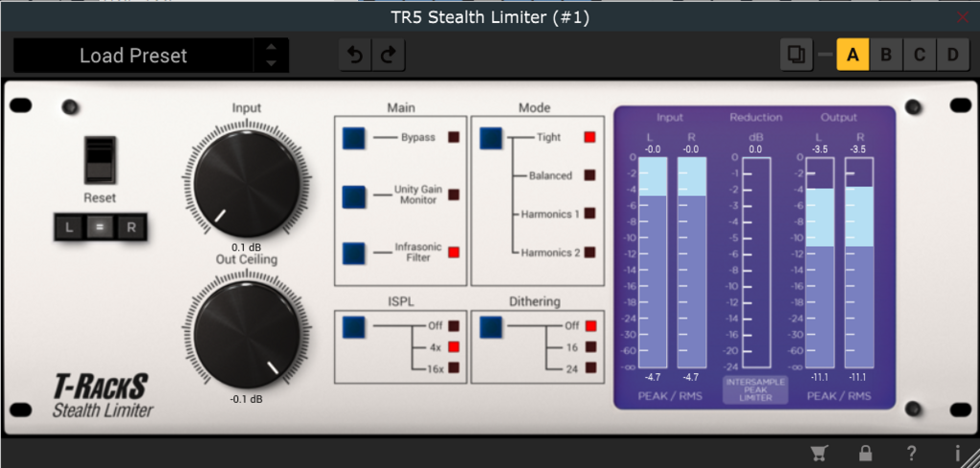Close the TR5 Stealth Limiter window

click(963, 17)
